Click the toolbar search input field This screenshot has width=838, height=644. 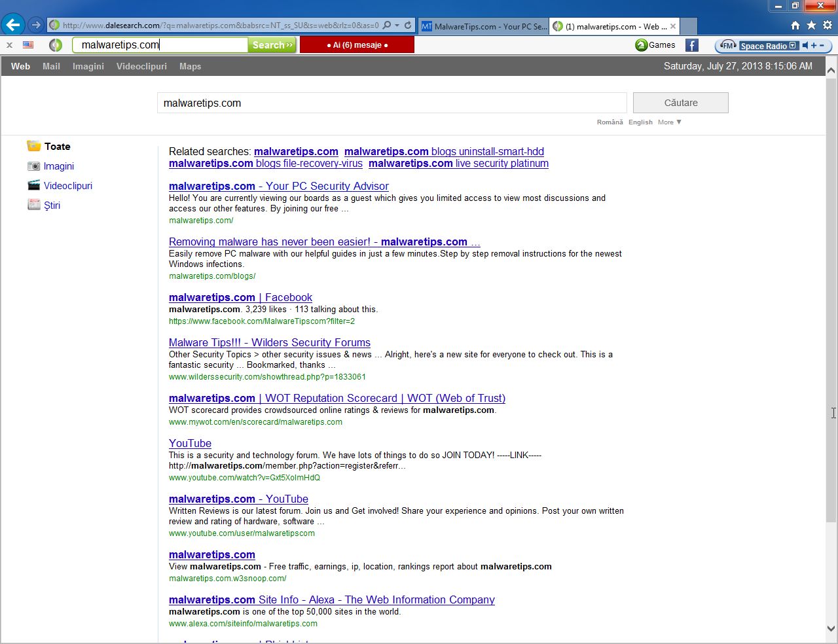160,45
